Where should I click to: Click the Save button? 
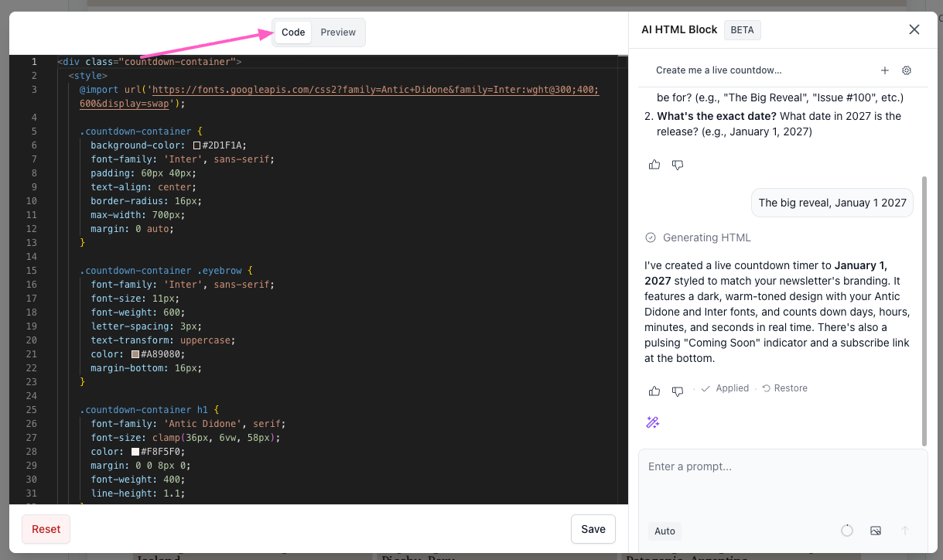[x=593, y=529]
